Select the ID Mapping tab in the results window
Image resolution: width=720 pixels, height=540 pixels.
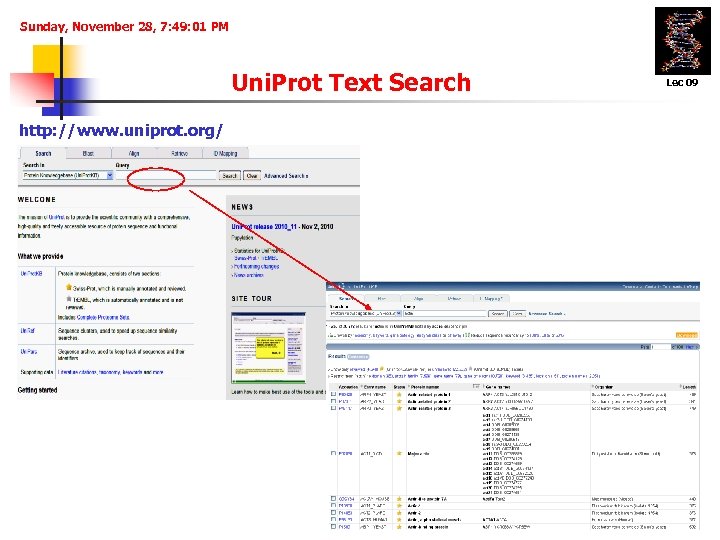click(491, 299)
